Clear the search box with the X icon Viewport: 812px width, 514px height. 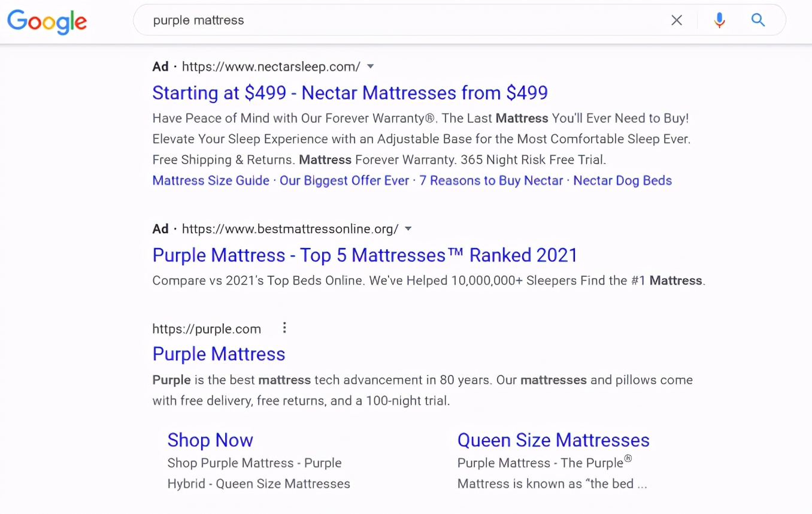(677, 20)
